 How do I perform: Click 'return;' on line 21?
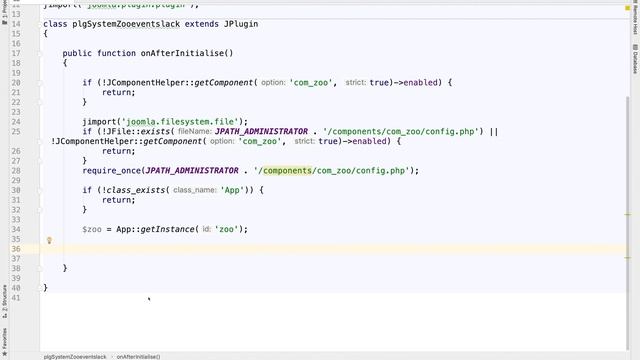click(118, 92)
